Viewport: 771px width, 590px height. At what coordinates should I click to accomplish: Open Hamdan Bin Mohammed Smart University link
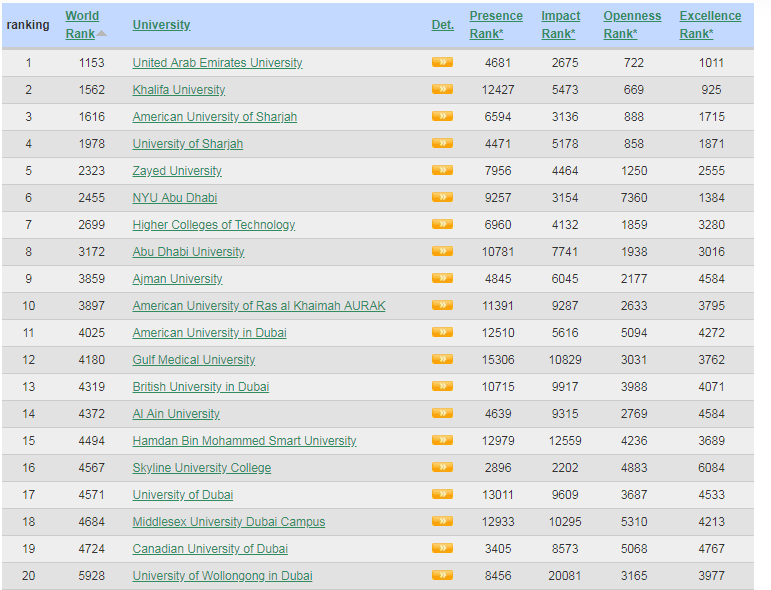pos(244,441)
